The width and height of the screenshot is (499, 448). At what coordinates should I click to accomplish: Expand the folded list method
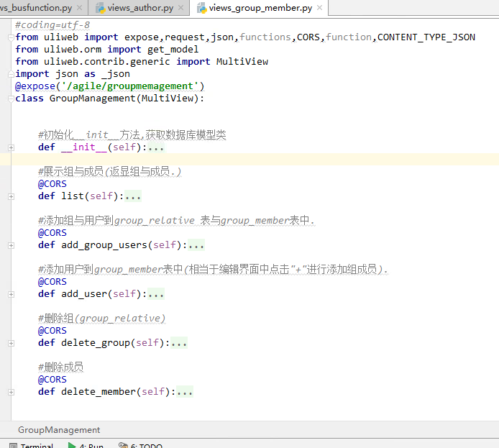(x=11, y=196)
